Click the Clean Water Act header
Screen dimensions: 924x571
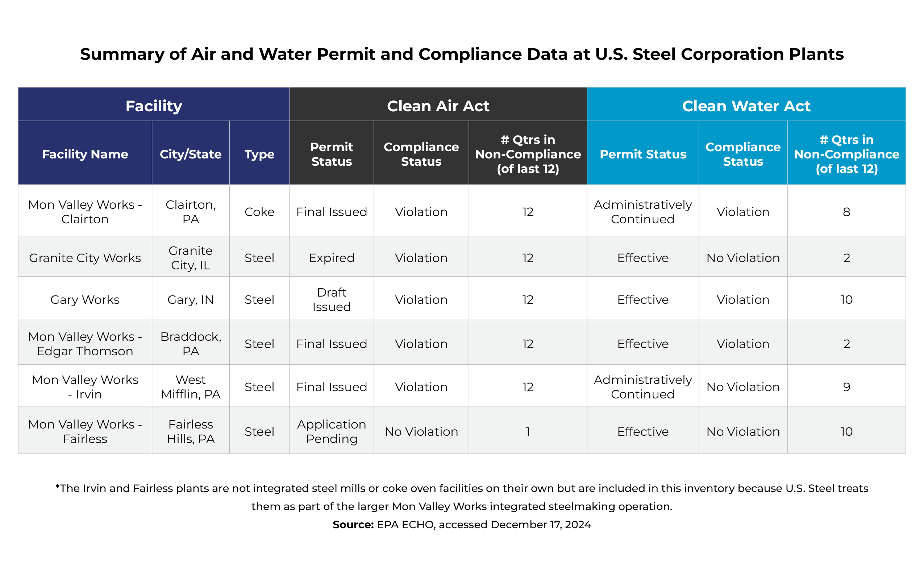click(x=746, y=106)
